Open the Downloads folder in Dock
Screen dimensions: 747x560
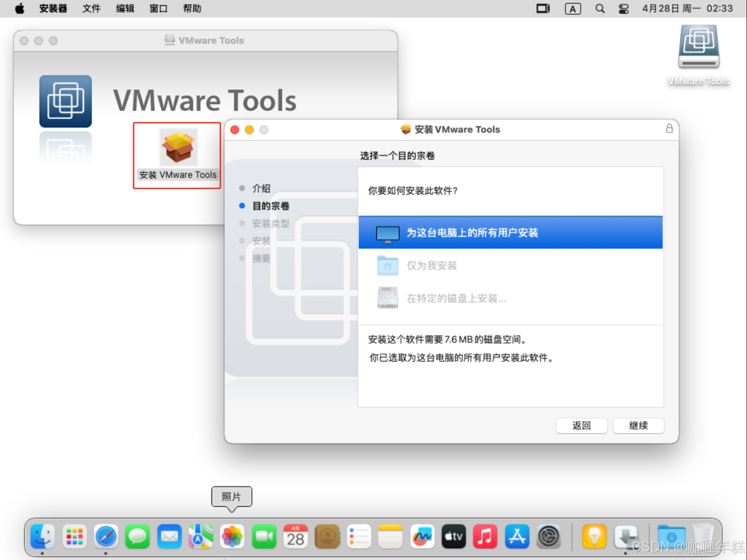click(x=671, y=536)
